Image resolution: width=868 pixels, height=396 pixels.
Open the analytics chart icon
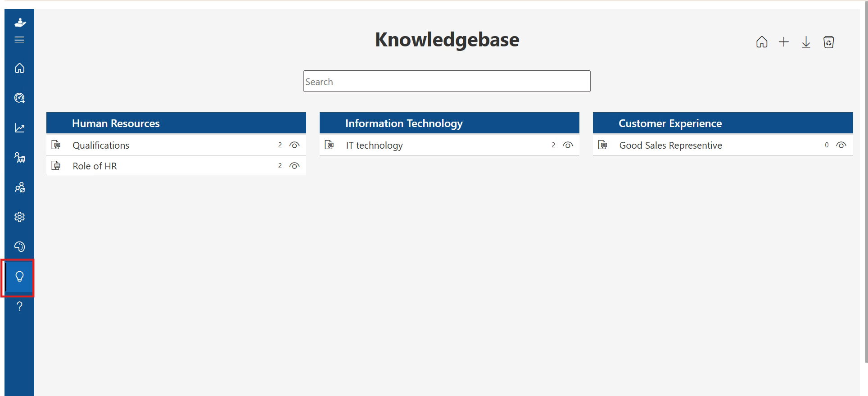[x=19, y=127]
